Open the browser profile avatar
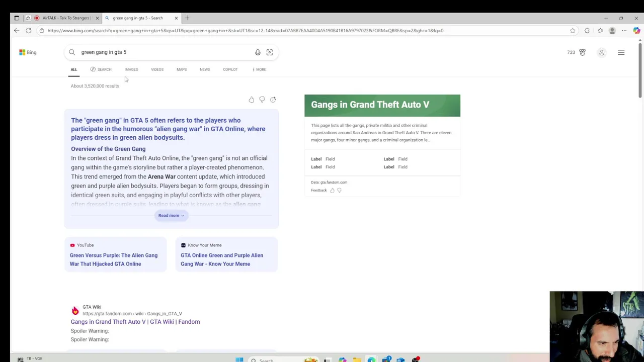Image resolution: width=644 pixels, height=362 pixels. [x=612, y=31]
